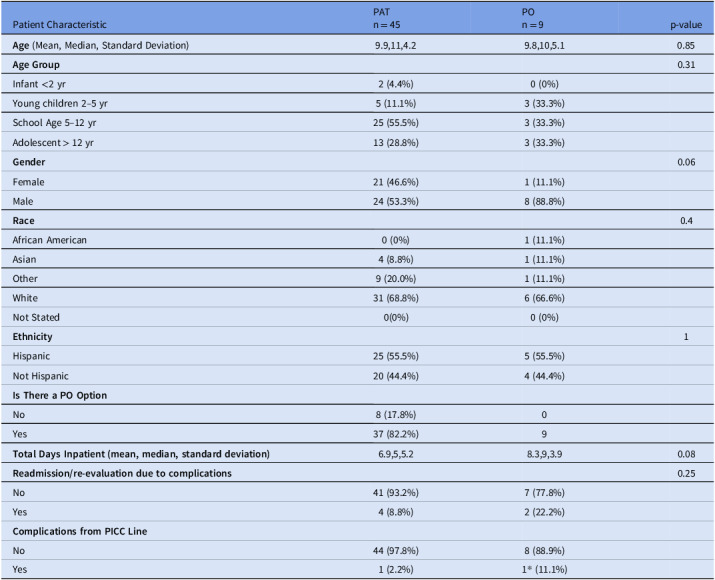Viewport: 715px width, 580px height.
Task: Select the cell '8 (88.8%)'
Action: pyautogui.click(x=544, y=201)
